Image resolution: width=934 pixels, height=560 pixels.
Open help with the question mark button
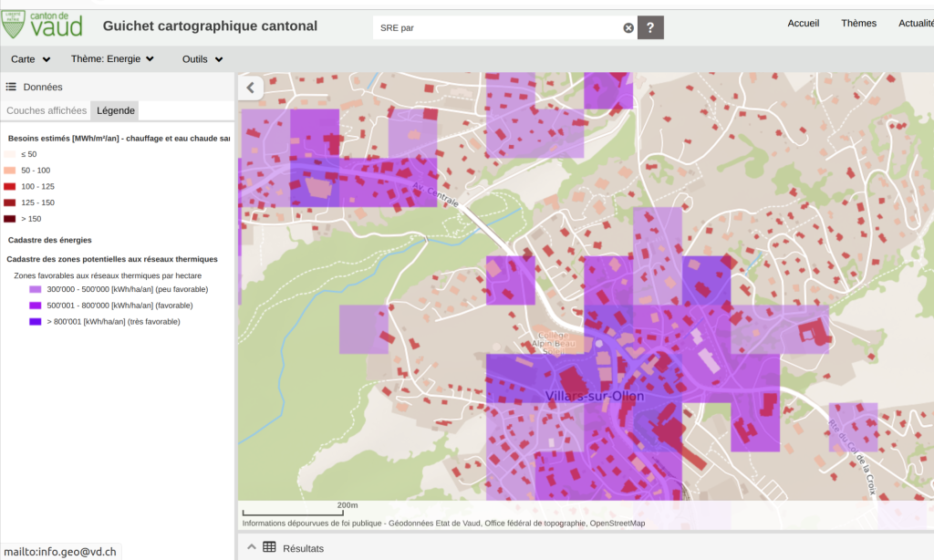pos(649,27)
